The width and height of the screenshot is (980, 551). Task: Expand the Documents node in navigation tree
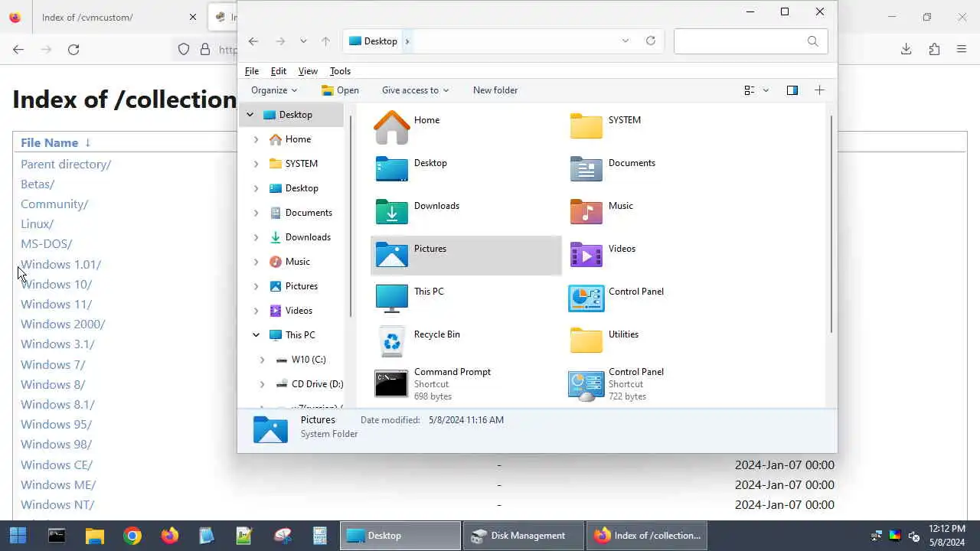pyautogui.click(x=256, y=213)
